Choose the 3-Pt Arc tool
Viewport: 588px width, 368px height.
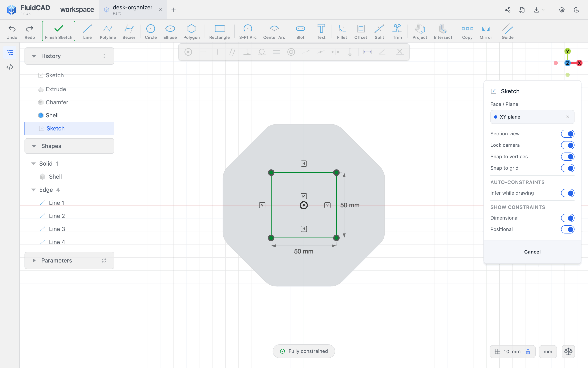click(x=248, y=31)
